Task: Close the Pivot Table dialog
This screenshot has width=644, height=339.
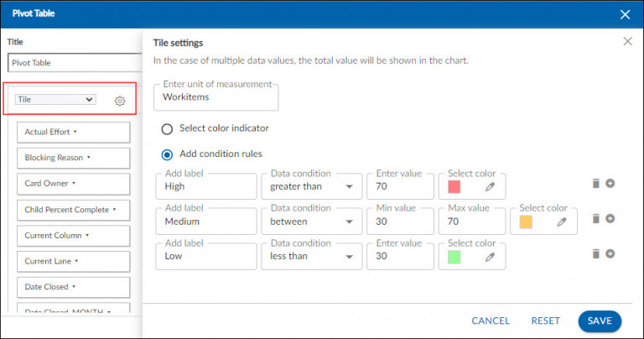Action: point(625,15)
